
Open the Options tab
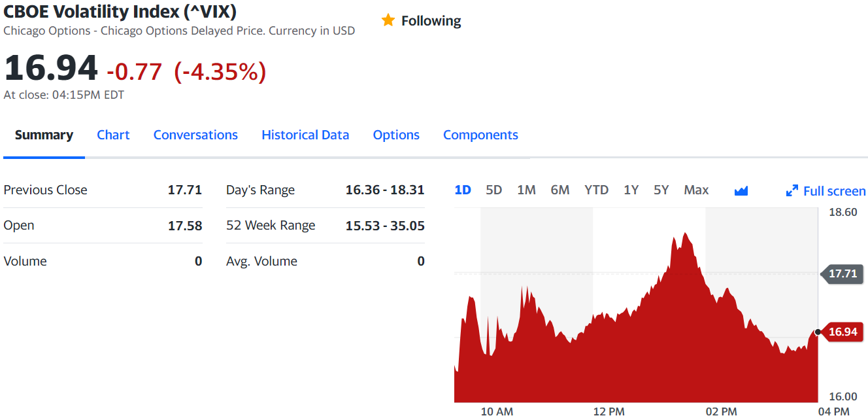click(396, 135)
